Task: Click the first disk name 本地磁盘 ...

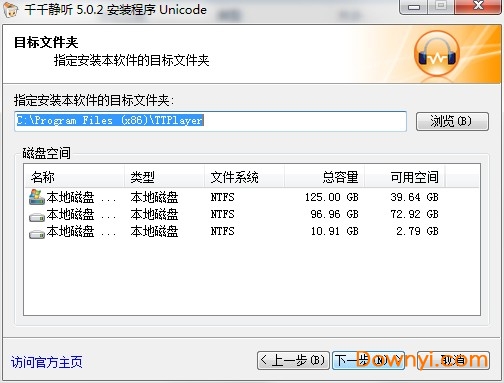Action: tap(81, 197)
